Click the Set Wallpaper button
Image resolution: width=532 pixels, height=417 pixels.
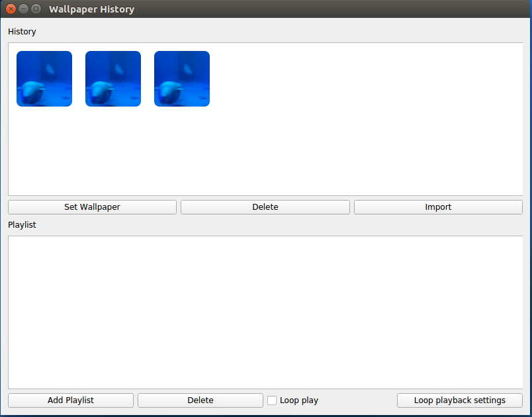pyautogui.click(x=92, y=207)
